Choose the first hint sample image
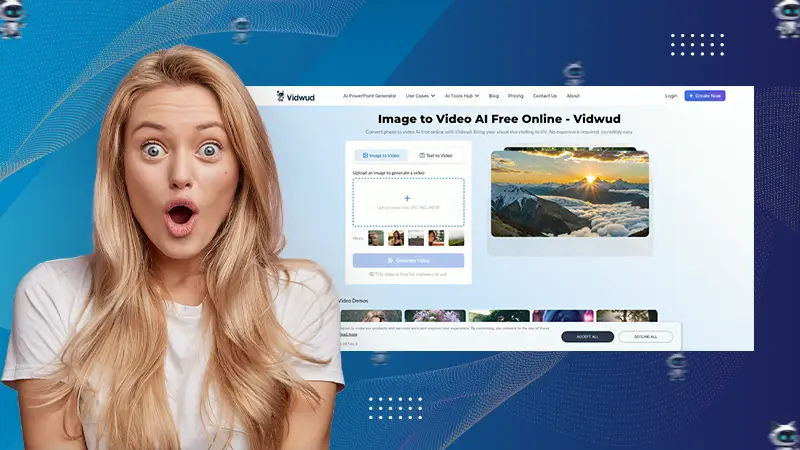Image resolution: width=800 pixels, height=450 pixels. click(376, 238)
